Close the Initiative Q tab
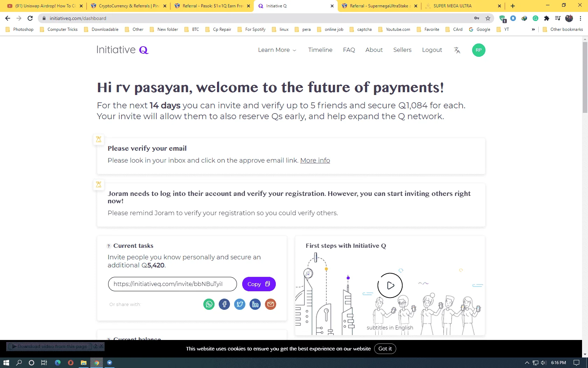This screenshot has width=588, height=368. pyautogui.click(x=332, y=6)
